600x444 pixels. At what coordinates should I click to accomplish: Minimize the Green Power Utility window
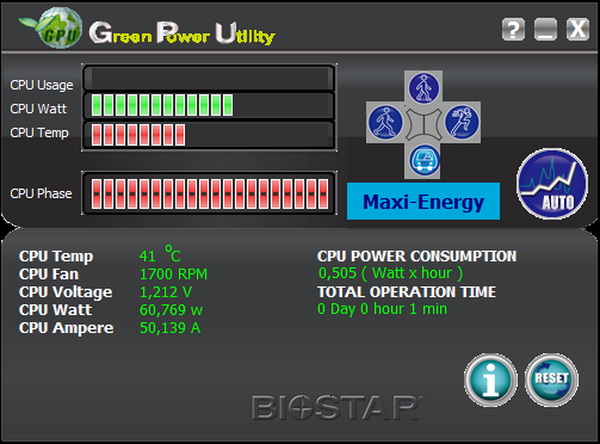tap(545, 29)
